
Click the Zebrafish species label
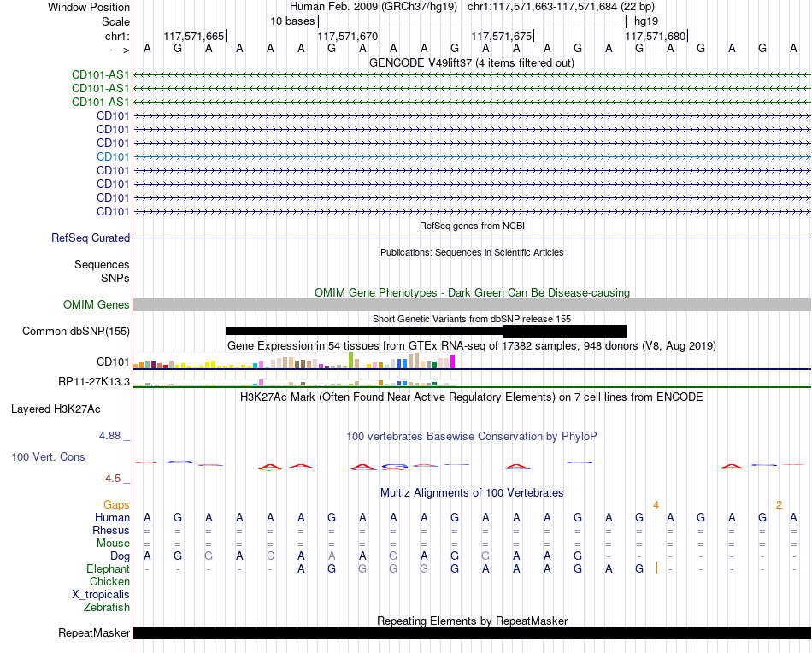click(107, 607)
